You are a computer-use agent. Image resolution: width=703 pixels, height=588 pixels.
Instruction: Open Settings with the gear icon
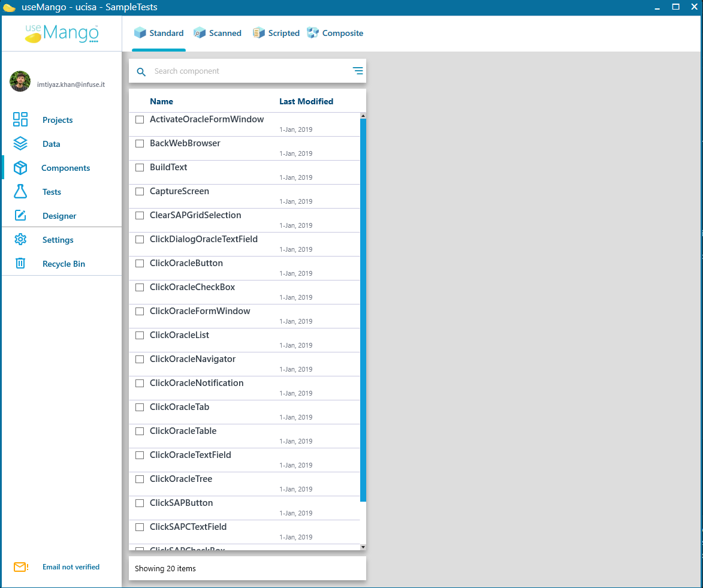(x=20, y=240)
